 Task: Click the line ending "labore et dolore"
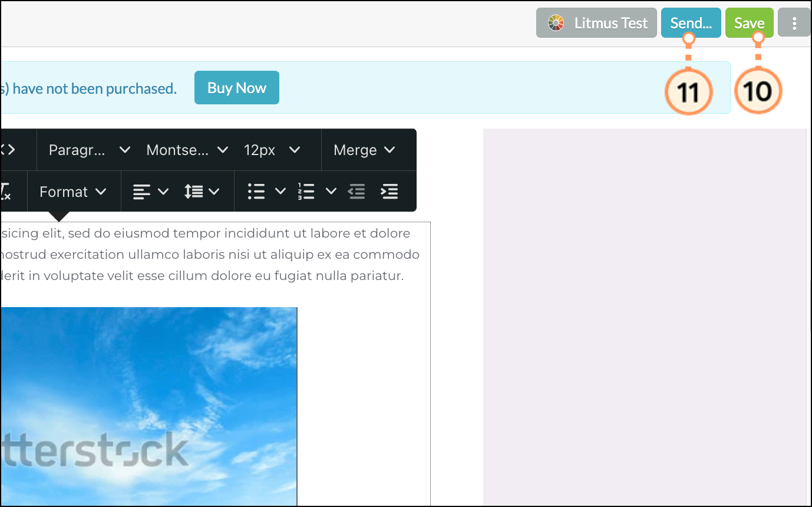[205, 233]
